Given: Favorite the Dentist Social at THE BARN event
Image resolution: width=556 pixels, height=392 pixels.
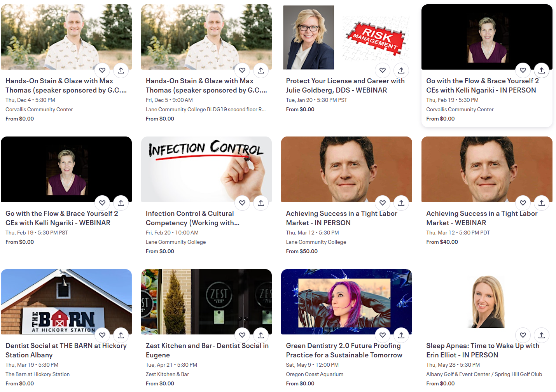Looking at the screenshot, I should [x=102, y=335].
